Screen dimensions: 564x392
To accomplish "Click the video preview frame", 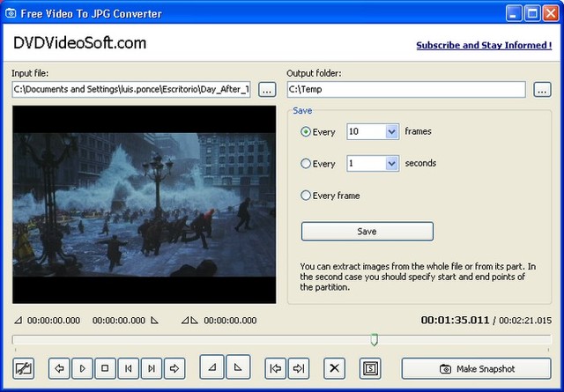I will coord(145,204).
